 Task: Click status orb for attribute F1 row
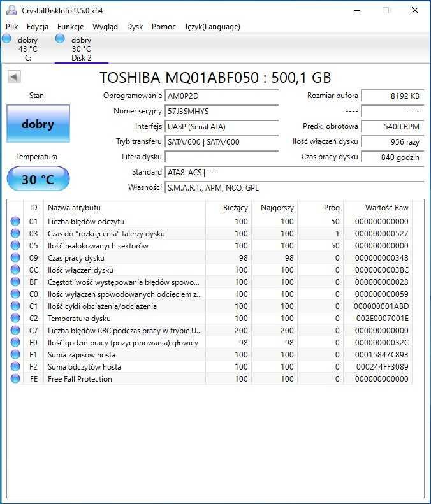(15, 354)
